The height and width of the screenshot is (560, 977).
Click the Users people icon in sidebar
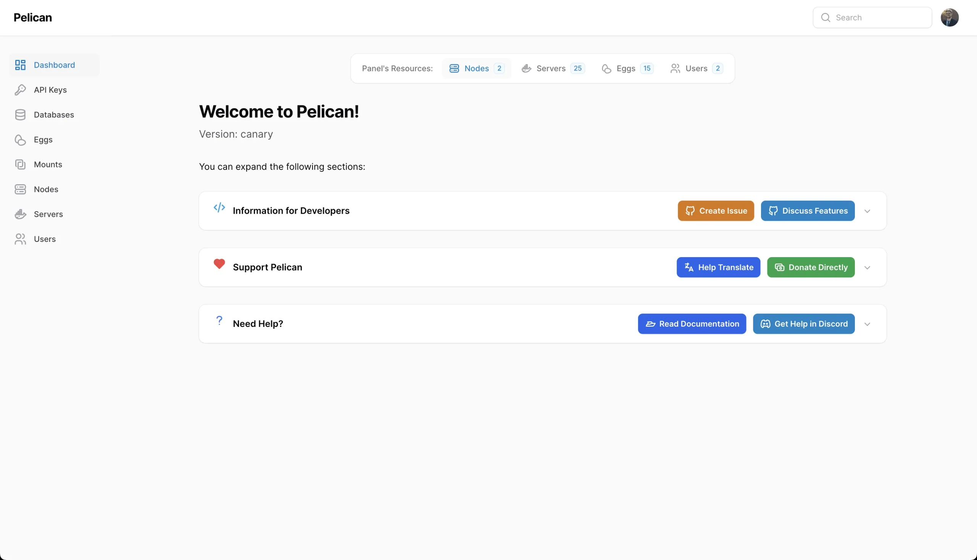pos(20,239)
